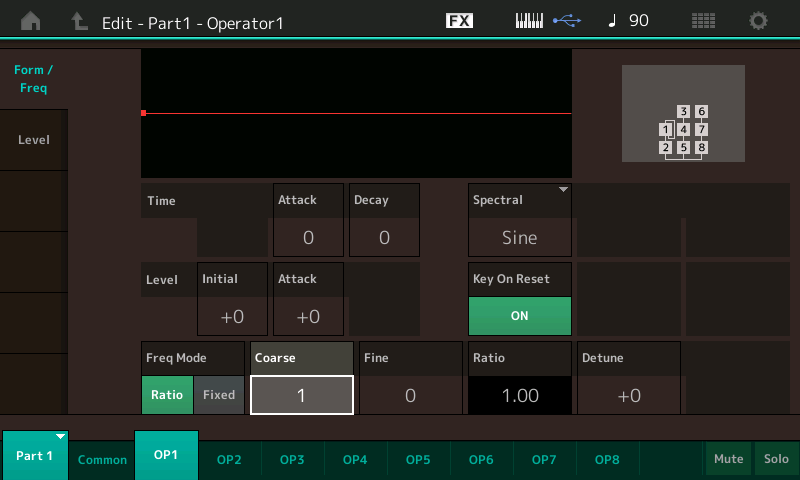Open the grid pad icon
This screenshot has width=800, height=480.
coord(703,21)
